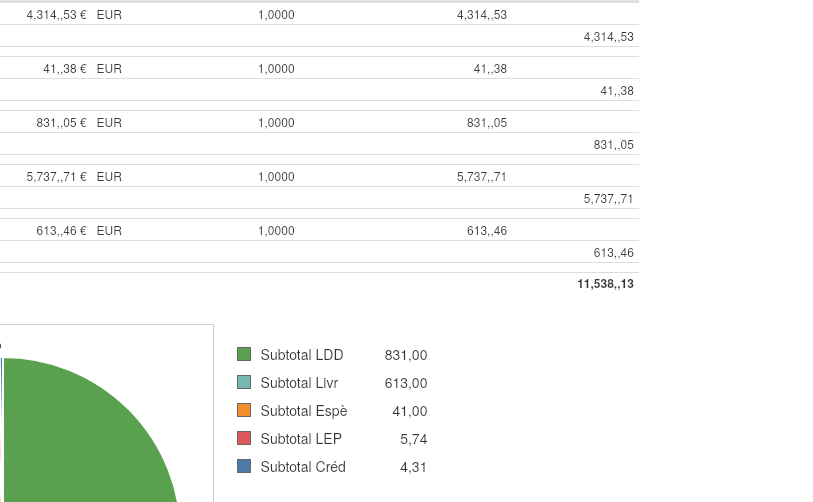Screen dimensions: 813x502
Task: Click EUR in the 613,,46 row
Action: (x=109, y=230)
